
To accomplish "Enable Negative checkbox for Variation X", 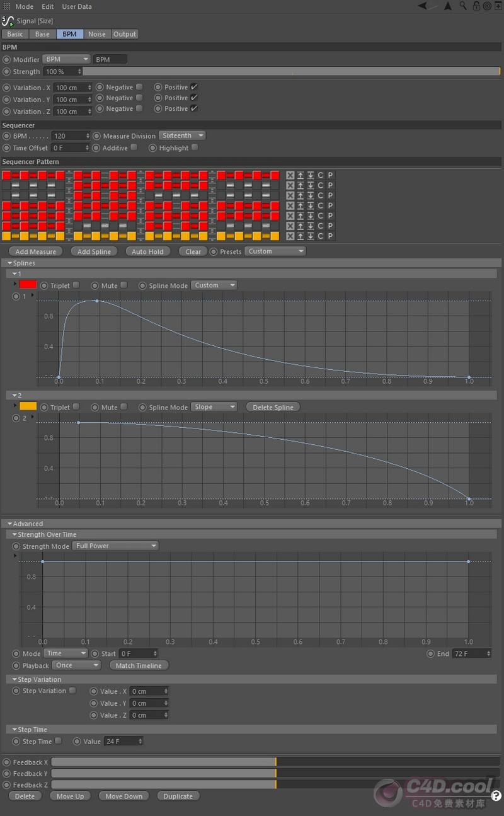I will pos(139,87).
